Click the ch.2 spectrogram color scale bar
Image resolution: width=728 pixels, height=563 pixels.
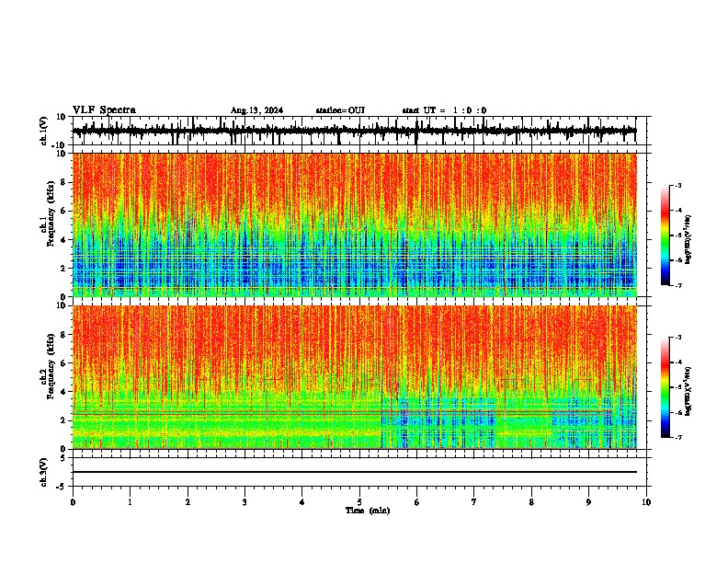tap(665, 387)
